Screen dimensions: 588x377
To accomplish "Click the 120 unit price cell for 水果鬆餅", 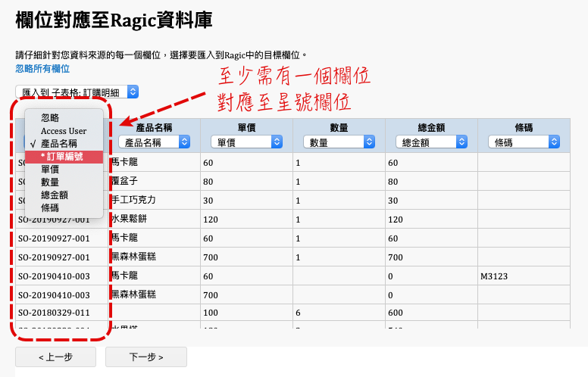I will tap(246, 220).
